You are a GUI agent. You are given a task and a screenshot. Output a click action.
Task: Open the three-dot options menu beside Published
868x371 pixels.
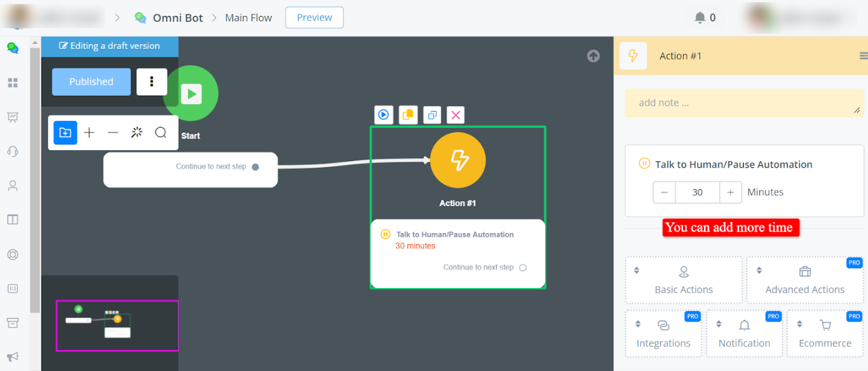click(151, 82)
